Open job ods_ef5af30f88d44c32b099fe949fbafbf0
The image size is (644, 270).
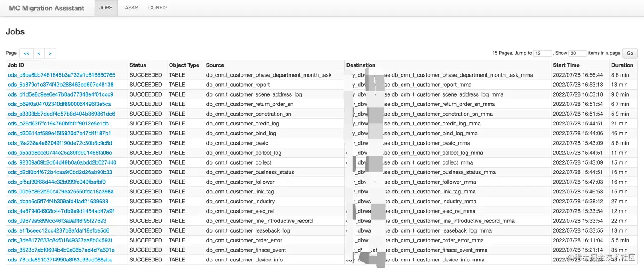(57, 182)
